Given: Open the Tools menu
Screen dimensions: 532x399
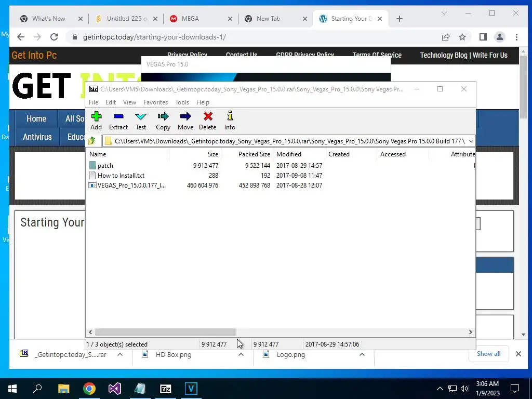Looking at the screenshot, I should 182,102.
